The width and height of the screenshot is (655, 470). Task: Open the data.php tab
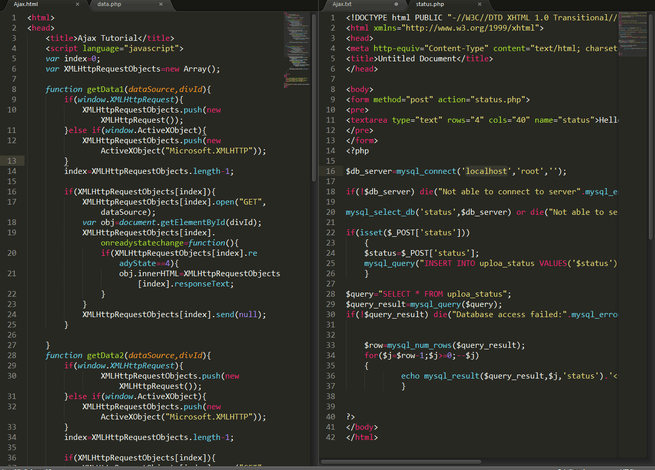(x=108, y=5)
